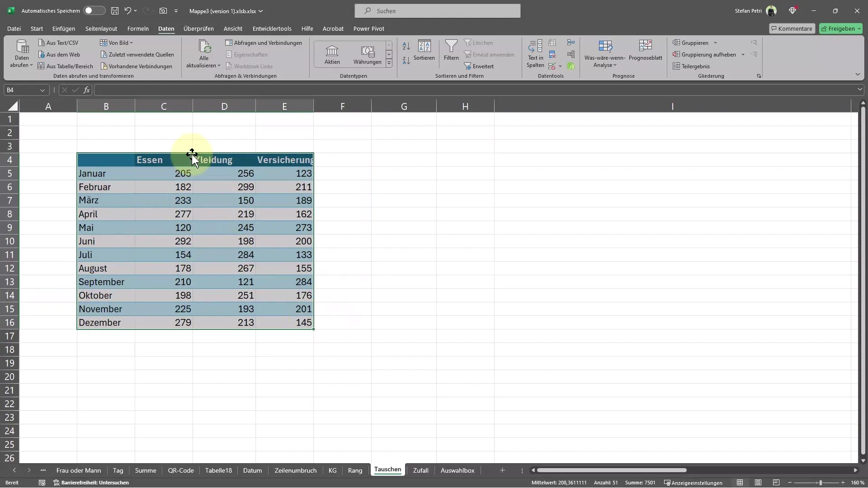This screenshot has width=868, height=488.
Task: Switch to the Formeln ribbon tab
Action: (138, 28)
